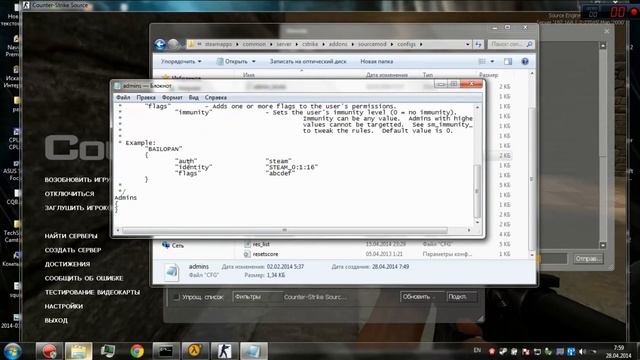Sort by Дата изменения column header
The width and height of the screenshot is (640, 360).
387,75
